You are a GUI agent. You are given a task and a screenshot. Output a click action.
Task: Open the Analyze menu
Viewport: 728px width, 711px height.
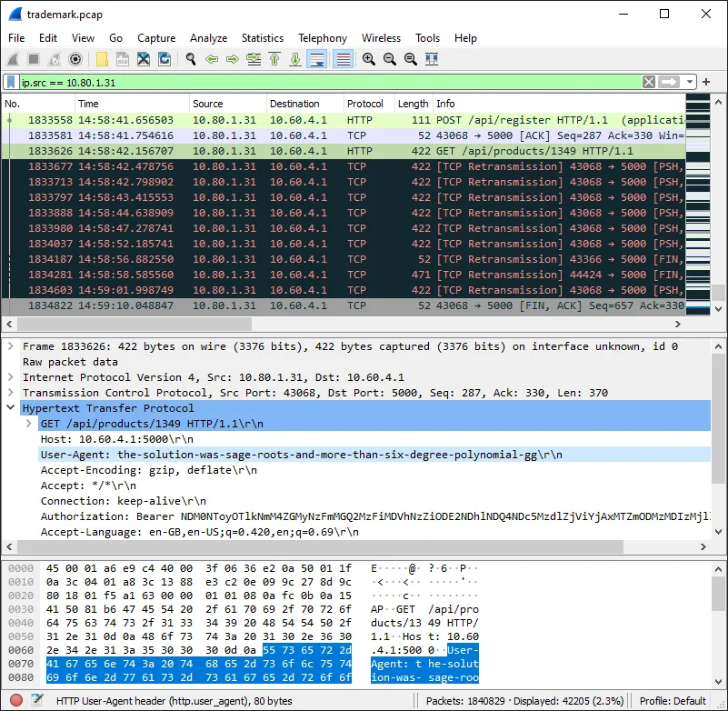tap(208, 38)
